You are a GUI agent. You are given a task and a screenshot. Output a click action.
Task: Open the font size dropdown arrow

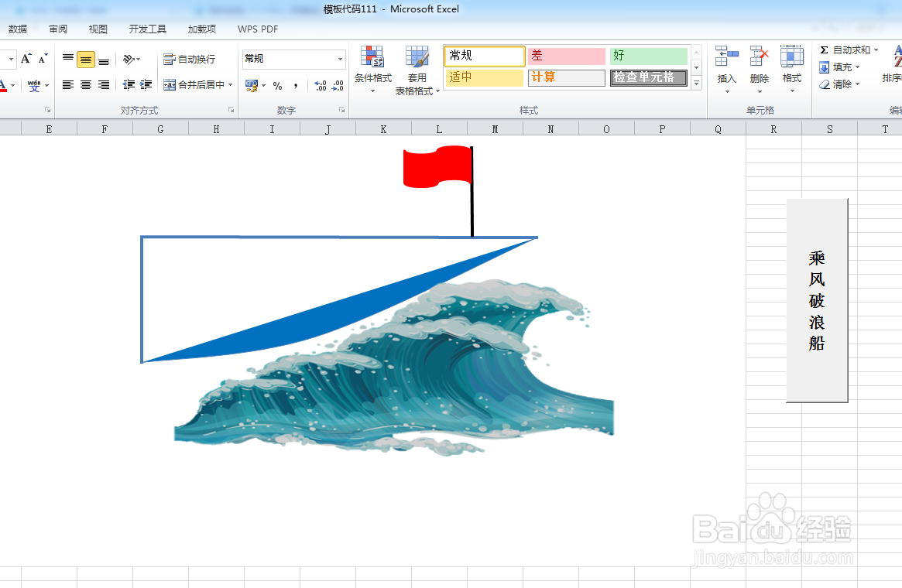[x=10, y=59]
